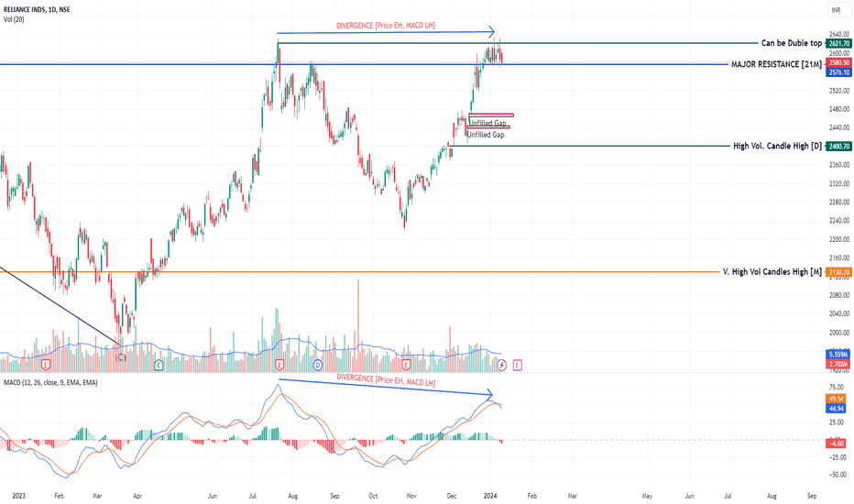854x504 pixels.
Task: Click the 2520.00 price scale value
Action: tap(839, 91)
